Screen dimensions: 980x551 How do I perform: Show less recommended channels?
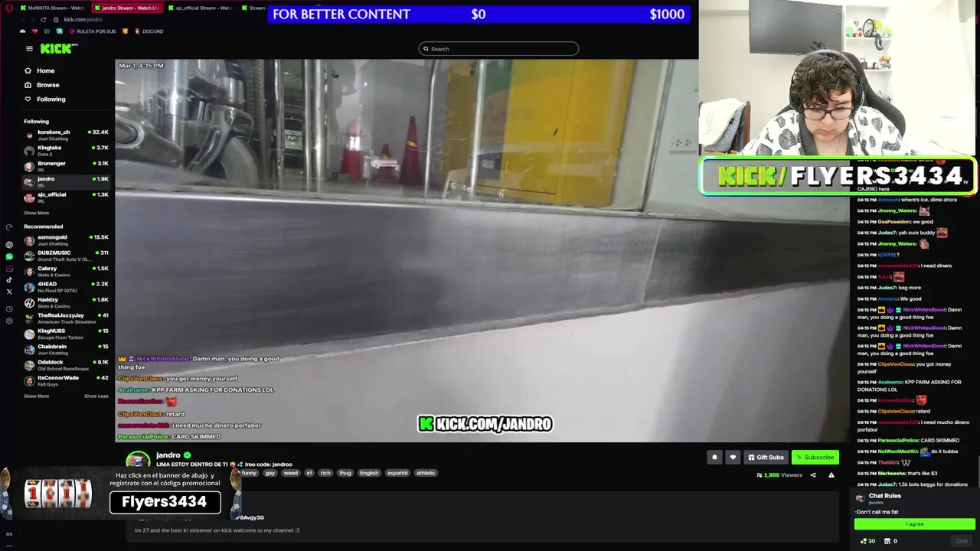[x=96, y=396]
